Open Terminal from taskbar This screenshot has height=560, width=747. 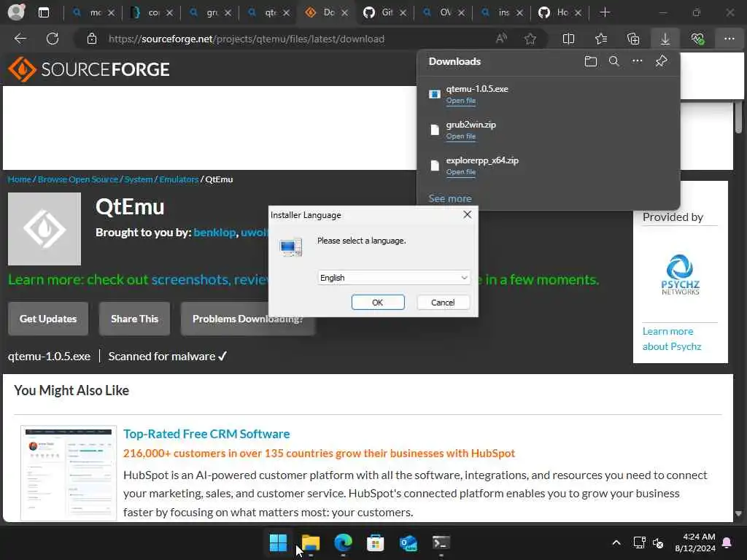point(441,542)
